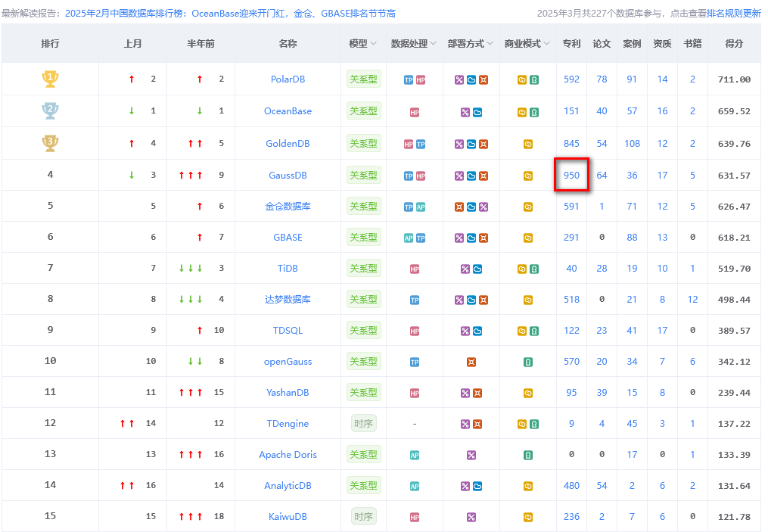Click the 案例 column header
768x532 pixels.
coord(632,44)
